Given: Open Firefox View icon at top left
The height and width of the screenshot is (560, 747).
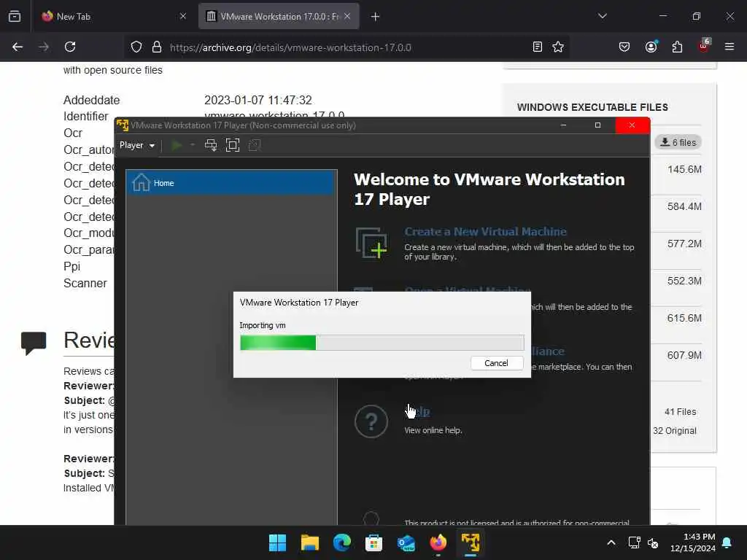Looking at the screenshot, I should point(15,16).
